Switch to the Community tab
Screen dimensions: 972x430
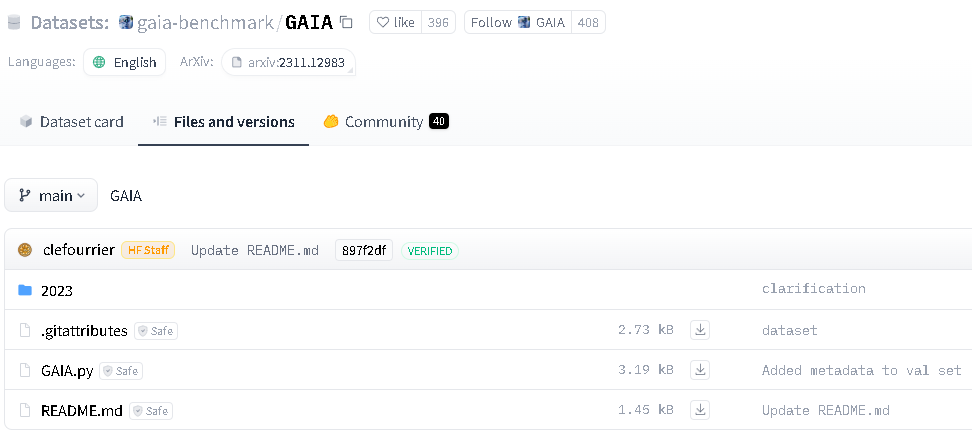point(386,121)
